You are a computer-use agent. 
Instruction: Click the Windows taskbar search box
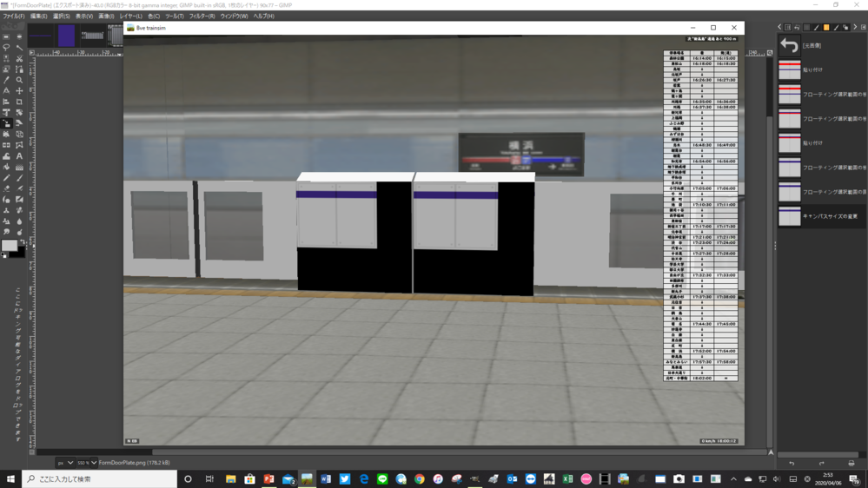coord(100,478)
